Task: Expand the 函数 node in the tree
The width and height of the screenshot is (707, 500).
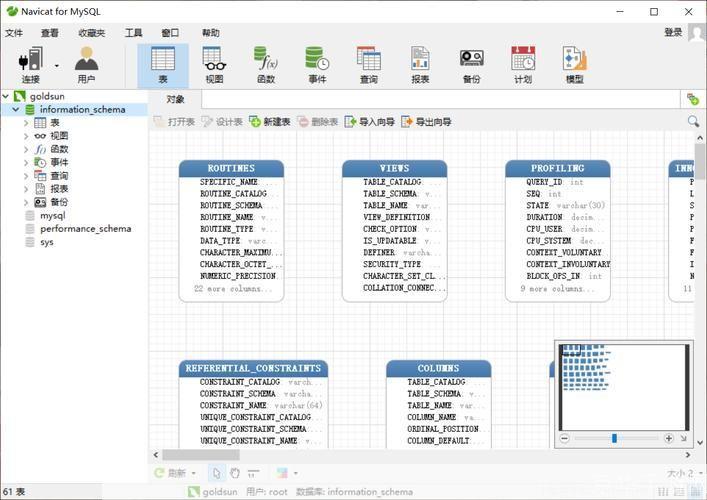Action: 26,149
